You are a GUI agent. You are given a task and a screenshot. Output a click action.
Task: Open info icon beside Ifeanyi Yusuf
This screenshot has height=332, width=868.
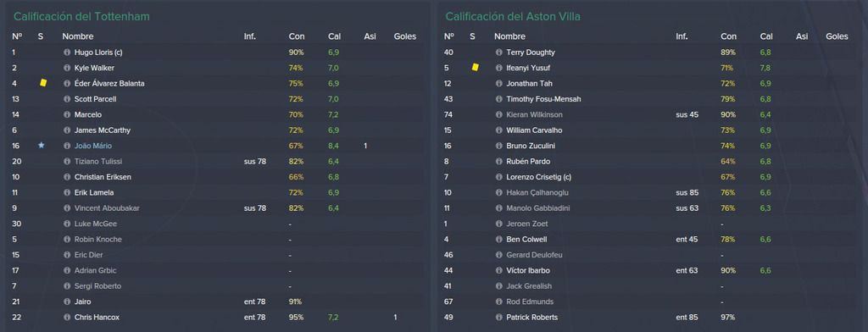pos(498,68)
